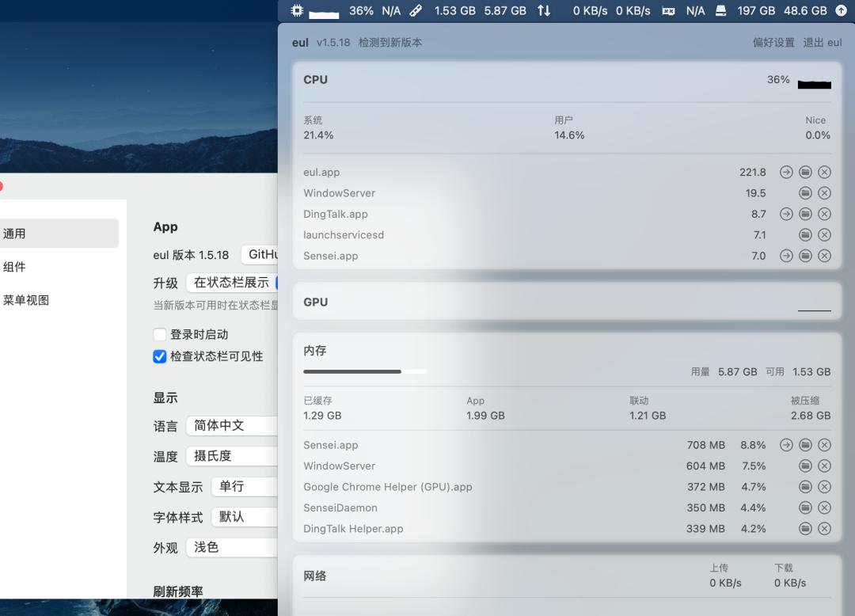Disable 检查状态栏可见性 option

(x=159, y=356)
